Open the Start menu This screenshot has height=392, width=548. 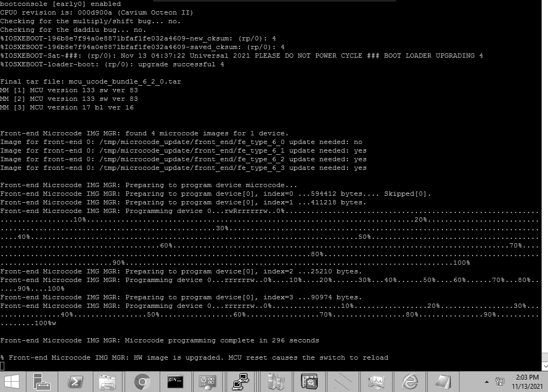click(x=12, y=382)
